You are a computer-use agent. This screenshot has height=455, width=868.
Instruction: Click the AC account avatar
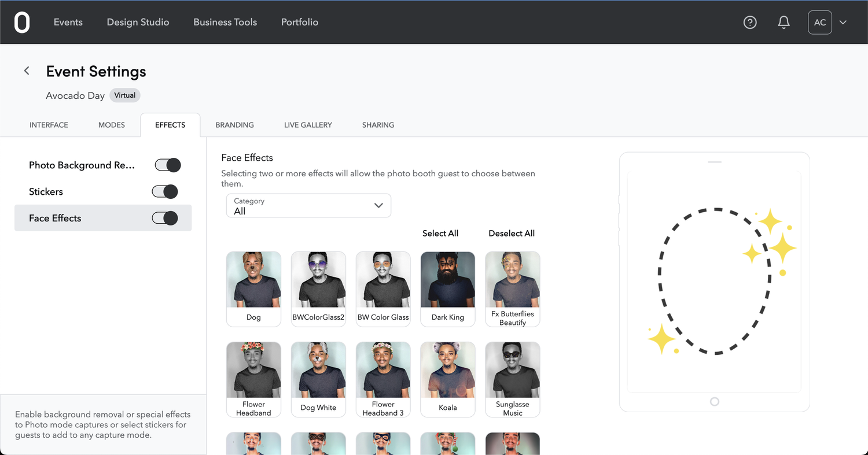click(820, 23)
